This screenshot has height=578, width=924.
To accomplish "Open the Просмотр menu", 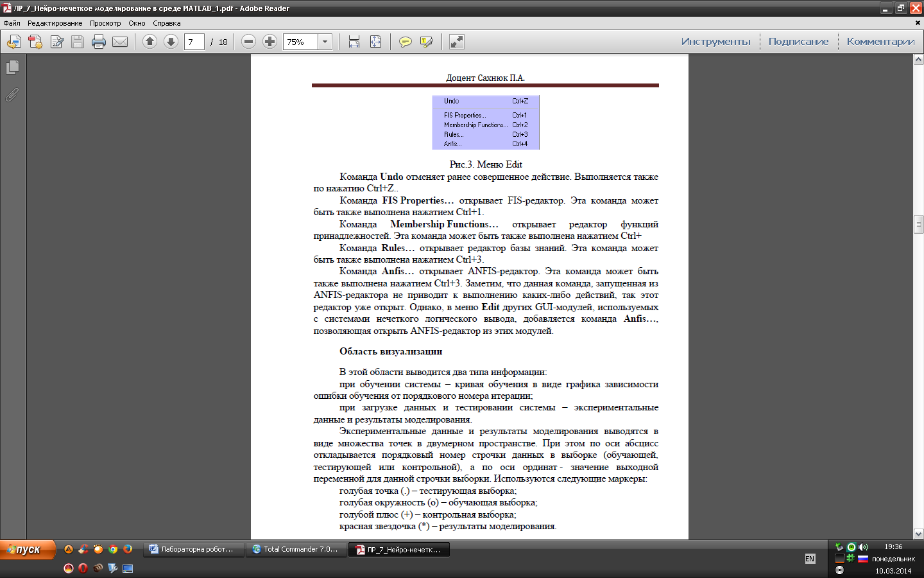I will (x=105, y=23).
